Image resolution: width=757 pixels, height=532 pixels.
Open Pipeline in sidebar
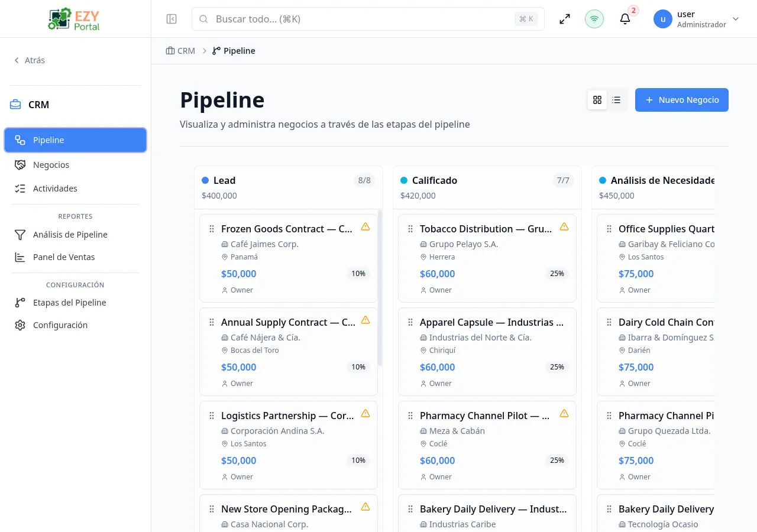click(75, 140)
